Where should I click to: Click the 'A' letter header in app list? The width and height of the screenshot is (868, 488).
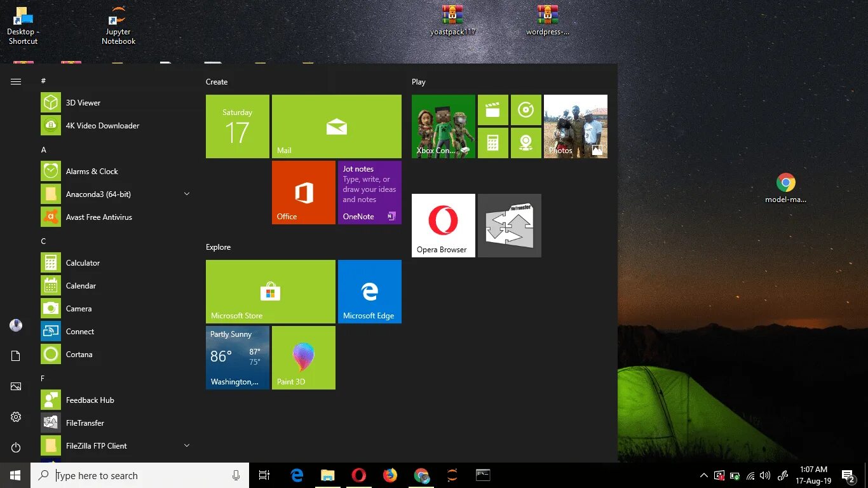[x=44, y=150]
